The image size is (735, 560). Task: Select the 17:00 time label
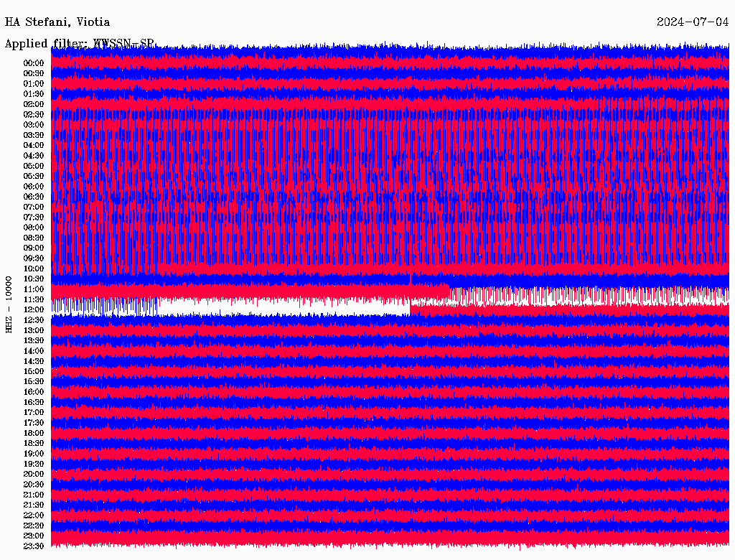coord(34,412)
